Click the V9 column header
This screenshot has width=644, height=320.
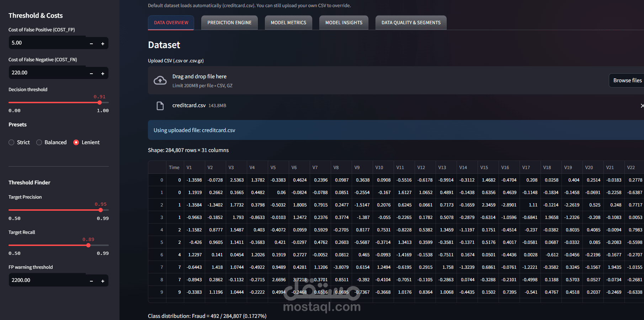point(362,167)
